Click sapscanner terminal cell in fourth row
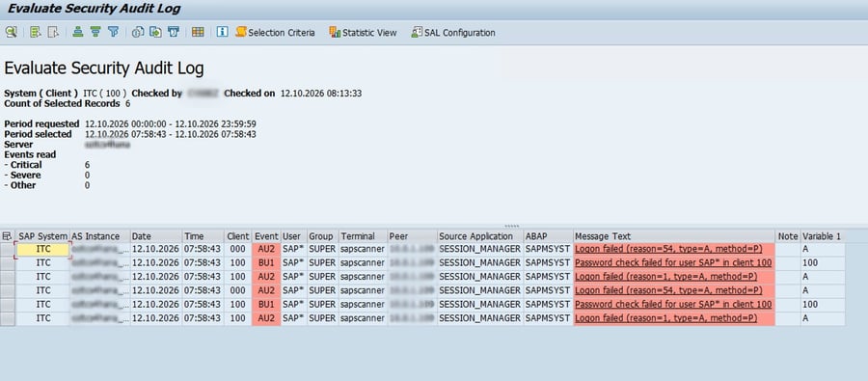This screenshot has height=381, width=868. (x=364, y=291)
